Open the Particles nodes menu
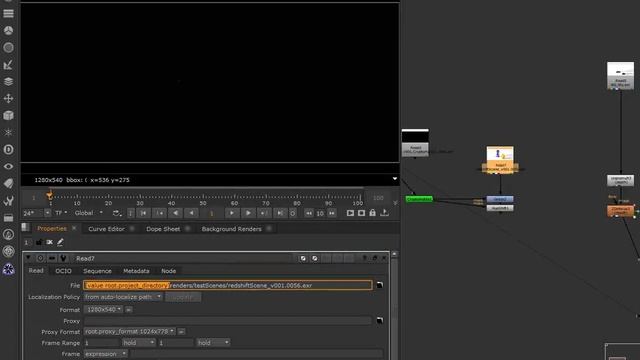The height and width of the screenshot is (360, 640). 8,133
